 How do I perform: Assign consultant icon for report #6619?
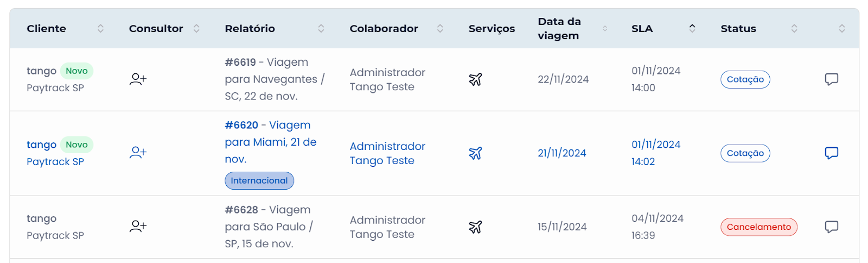[x=138, y=79]
